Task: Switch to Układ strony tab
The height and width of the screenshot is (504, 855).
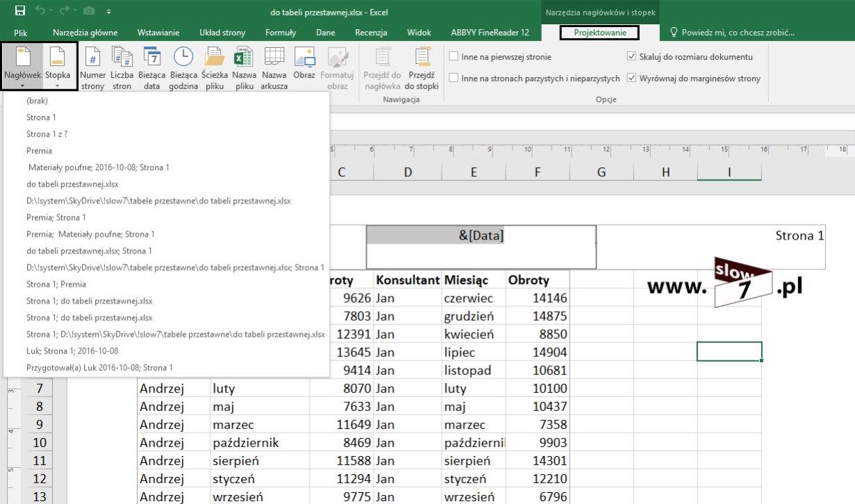Action: pyautogui.click(x=223, y=33)
